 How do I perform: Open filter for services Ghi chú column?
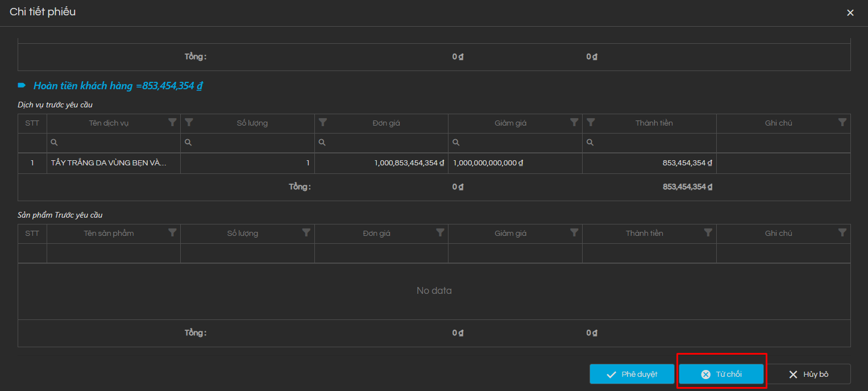[x=842, y=122]
